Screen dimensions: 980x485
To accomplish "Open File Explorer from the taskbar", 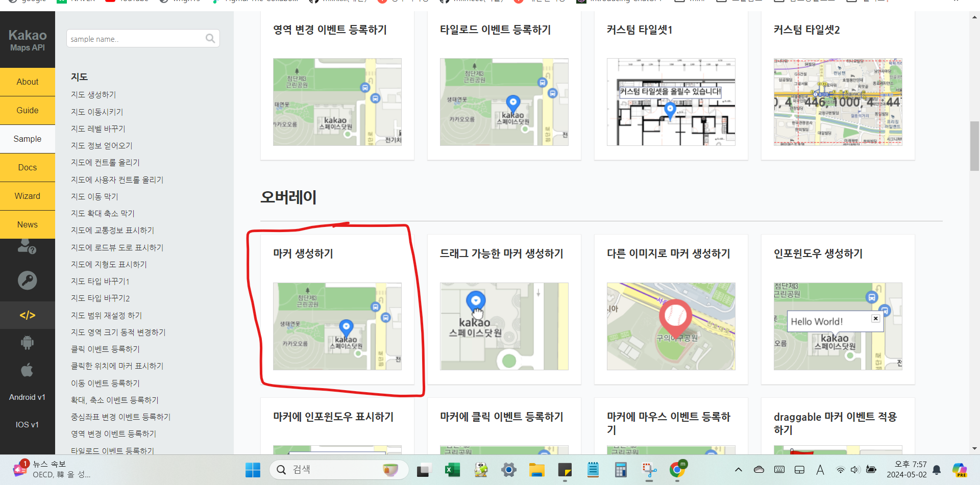I will click(x=537, y=470).
